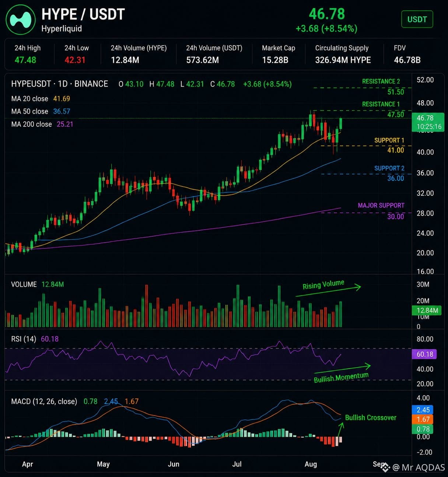Image resolution: width=448 pixels, height=477 pixels.
Task: Click the Apr label on time axis
Action: (x=28, y=464)
